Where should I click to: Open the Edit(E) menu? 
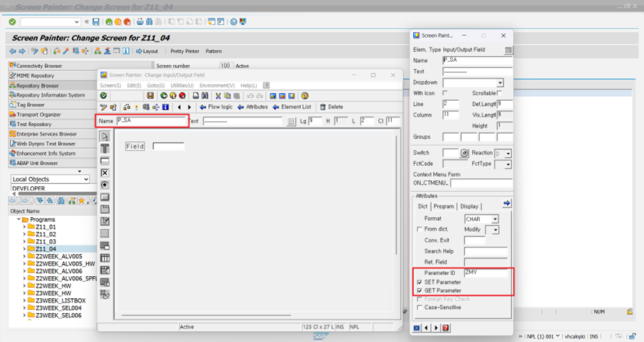click(134, 86)
